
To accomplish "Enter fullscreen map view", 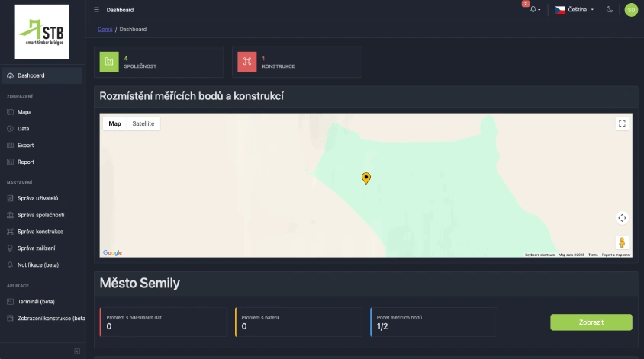I will (x=622, y=123).
